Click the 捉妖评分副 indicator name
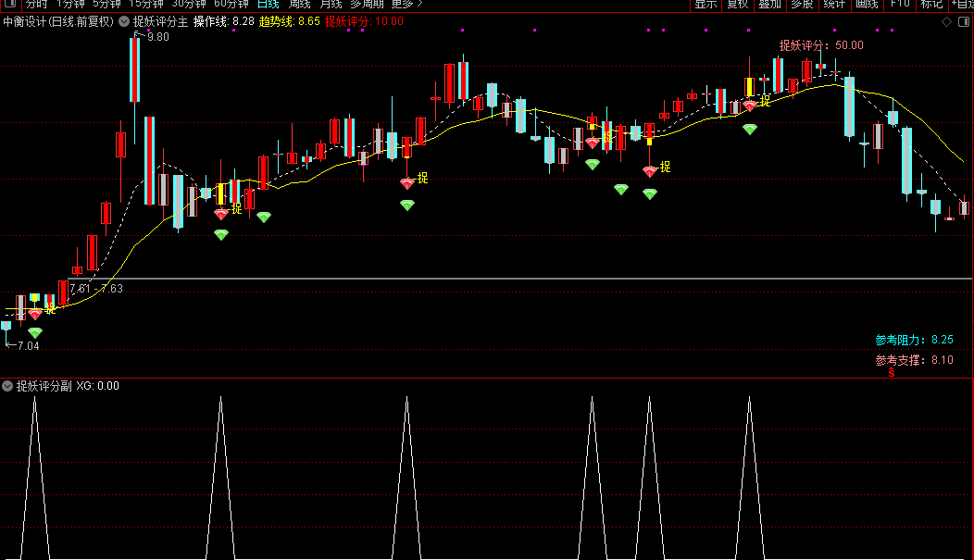The image size is (974, 560). point(44,386)
